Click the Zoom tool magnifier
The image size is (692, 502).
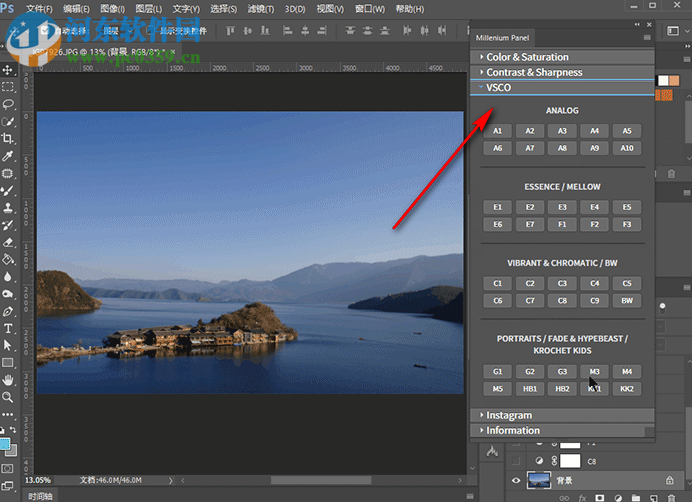pyautogui.click(x=8, y=397)
